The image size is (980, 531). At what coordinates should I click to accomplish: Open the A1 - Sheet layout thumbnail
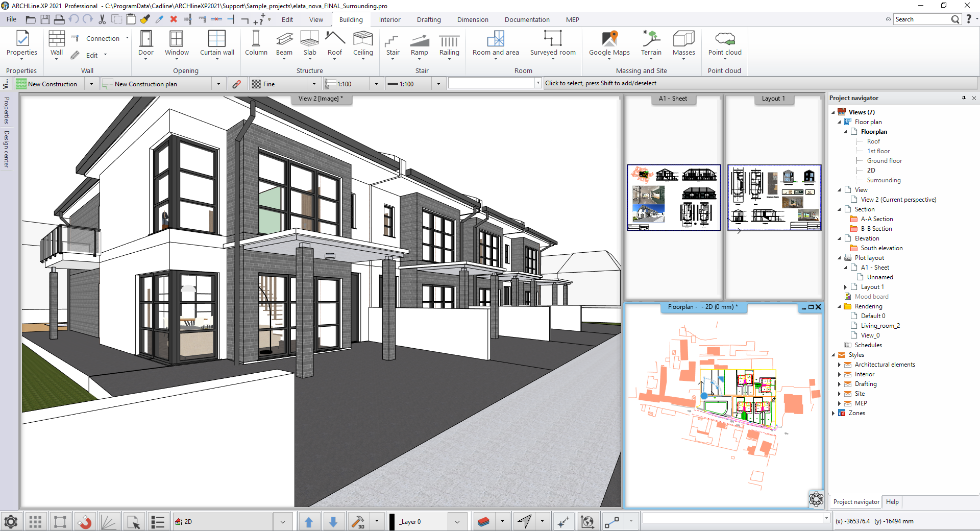[673, 198]
